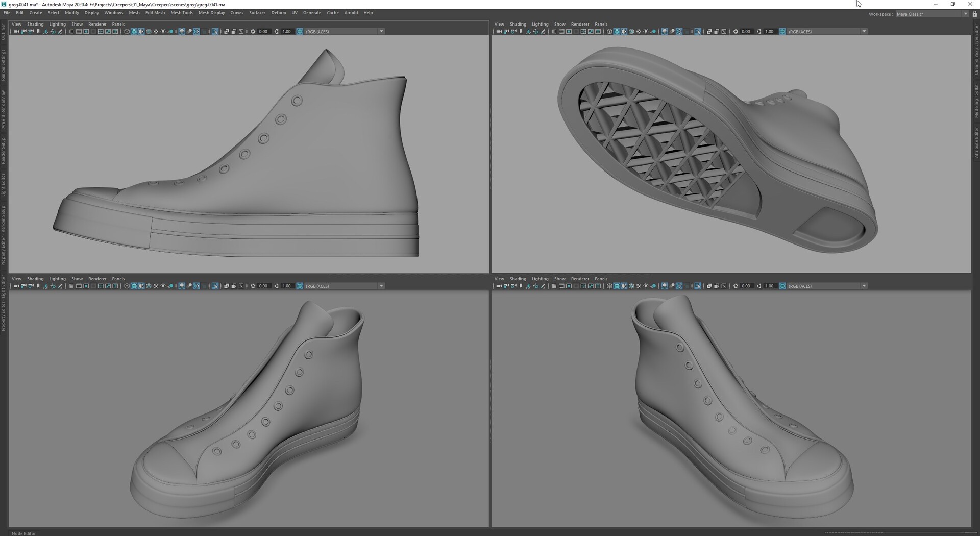This screenshot has width=980, height=536.
Task: Enable wireframe display in the top-left viewport
Action: tap(127, 31)
